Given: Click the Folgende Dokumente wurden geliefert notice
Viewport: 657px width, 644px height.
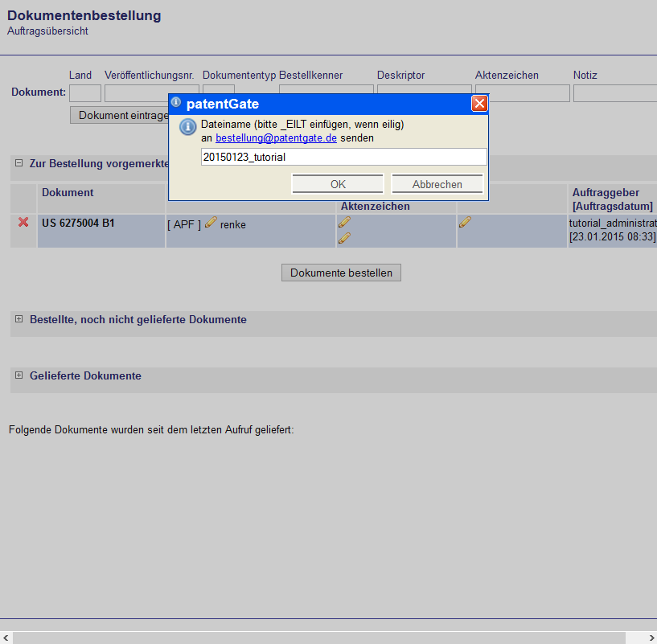Looking at the screenshot, I should pyautogui.click(x=151, y=430).
